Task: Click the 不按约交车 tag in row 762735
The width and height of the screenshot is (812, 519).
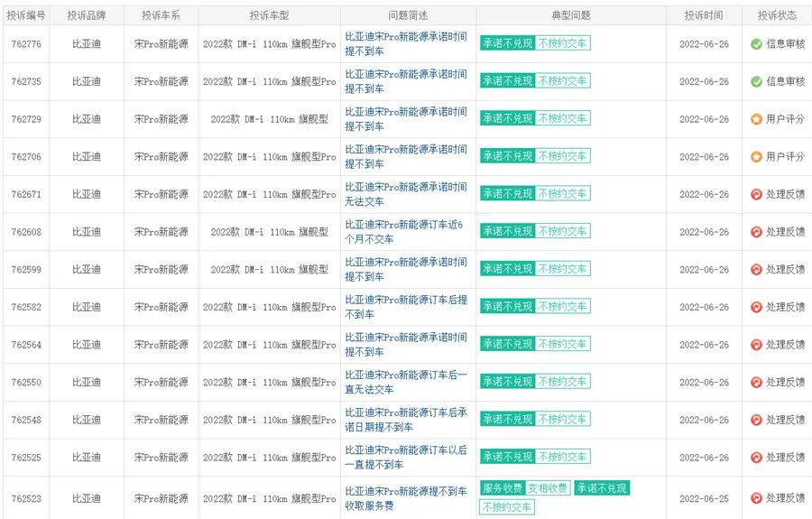Action: 562,81
